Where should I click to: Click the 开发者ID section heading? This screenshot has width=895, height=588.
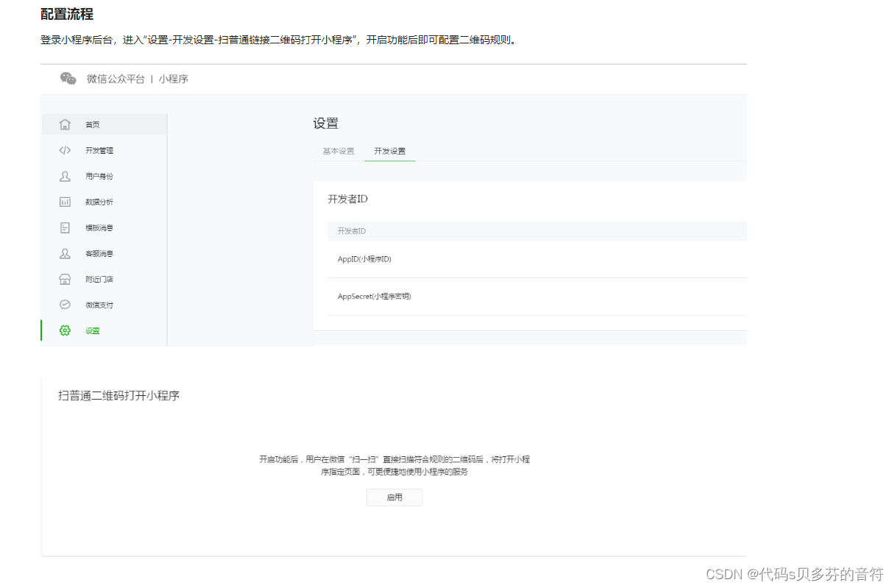(x=347, y=199)
